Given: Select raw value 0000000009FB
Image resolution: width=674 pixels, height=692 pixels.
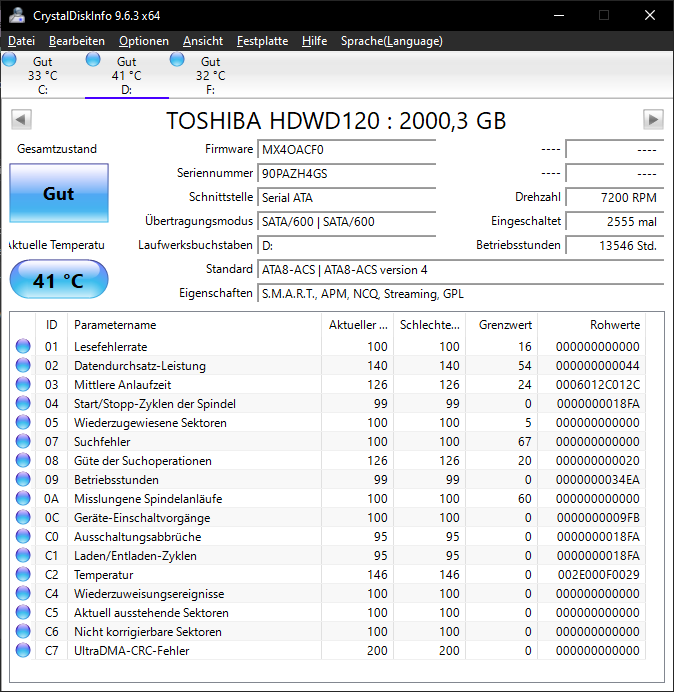Looking at the screenshot, I should 598,518.
